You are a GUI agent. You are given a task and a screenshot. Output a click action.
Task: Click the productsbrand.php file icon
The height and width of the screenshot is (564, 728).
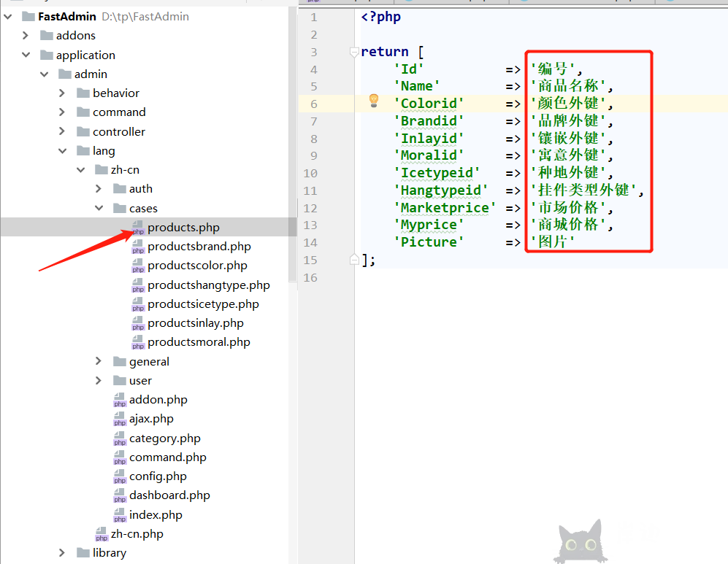(x=138, y=247)
